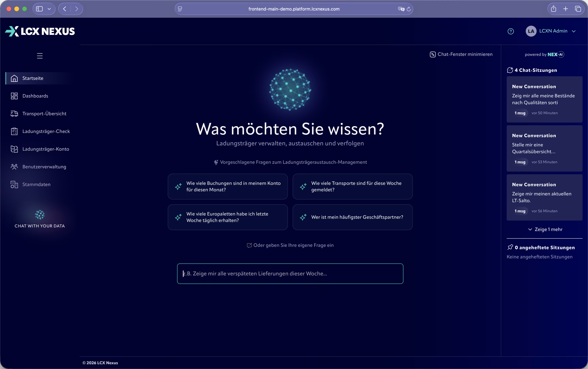This screenshot has height=369, width=588.
Task: Open the Dashboards grid icon
Action: point(14,96)
